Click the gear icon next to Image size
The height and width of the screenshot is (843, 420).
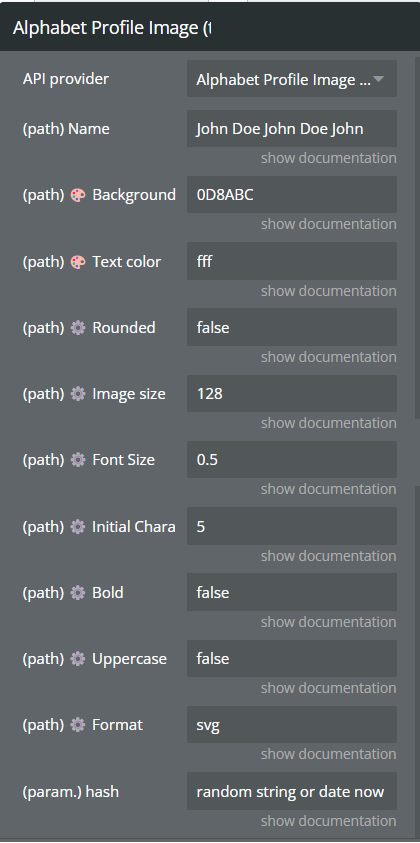point(78,394)
